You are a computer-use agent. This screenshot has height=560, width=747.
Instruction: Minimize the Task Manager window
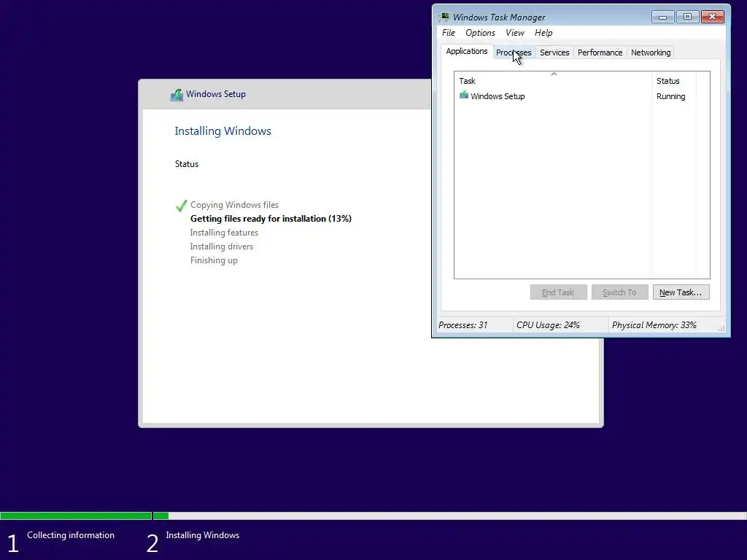tap(662, 17)
